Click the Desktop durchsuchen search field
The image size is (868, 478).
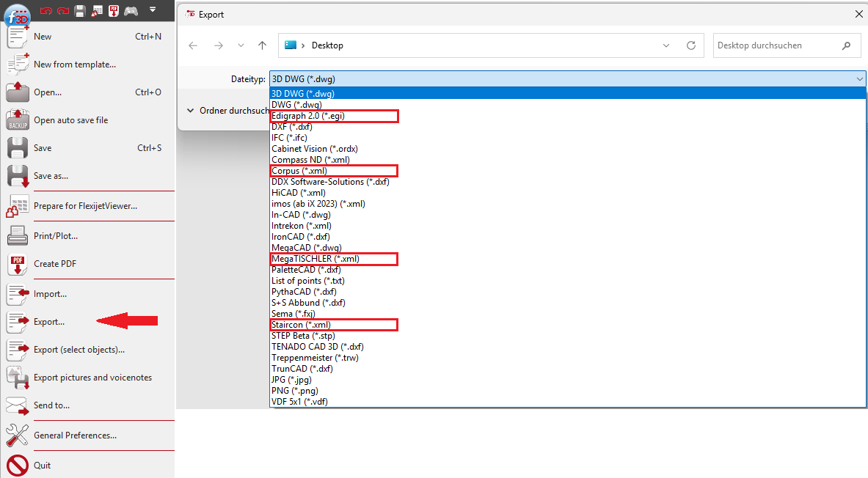click(776, 45)
